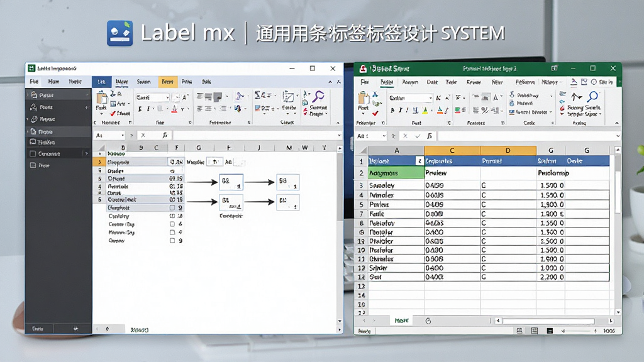Open the Data tab in the green spreadsheet window
This screenshot has width=644, height=362.
tap(432, 82)
